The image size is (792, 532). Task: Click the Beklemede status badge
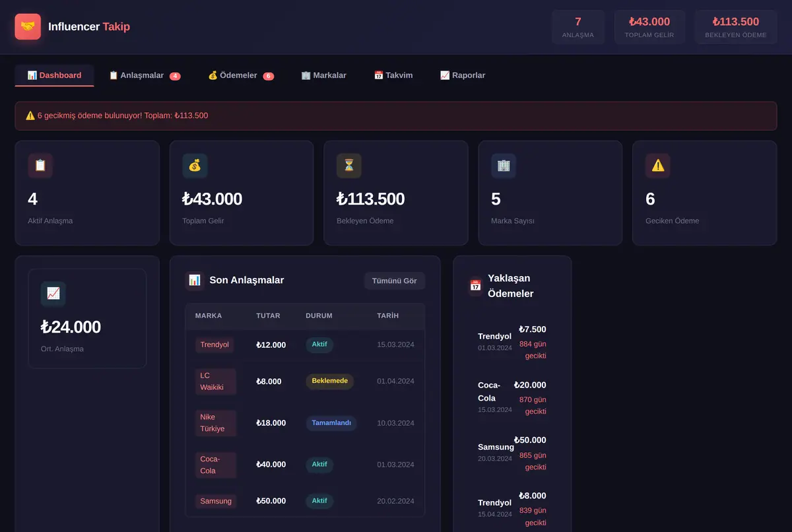[x=329, y=382]
